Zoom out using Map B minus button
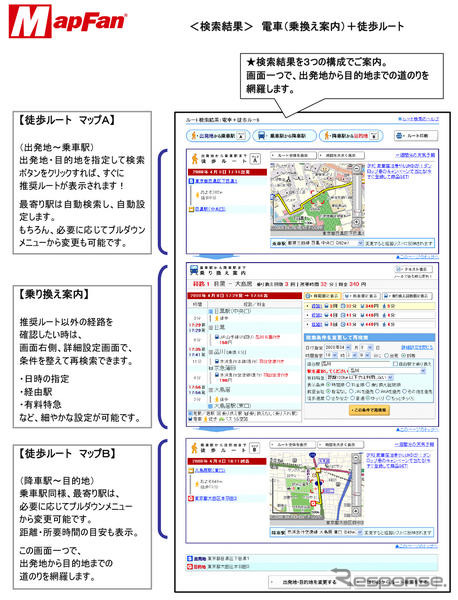Image resolution: width=458 pixels, height=600 pixels. coord(356,458)
